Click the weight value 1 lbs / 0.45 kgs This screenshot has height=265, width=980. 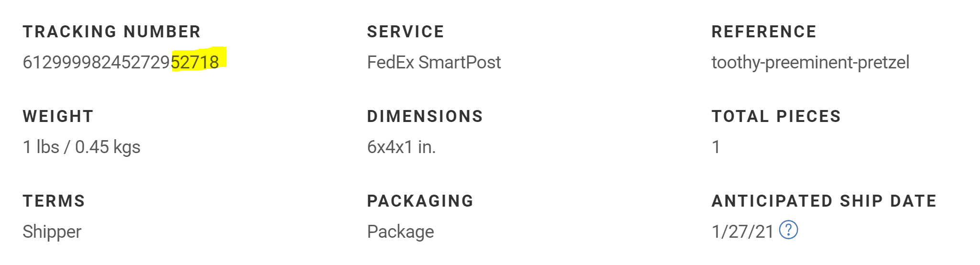point(81,147)
